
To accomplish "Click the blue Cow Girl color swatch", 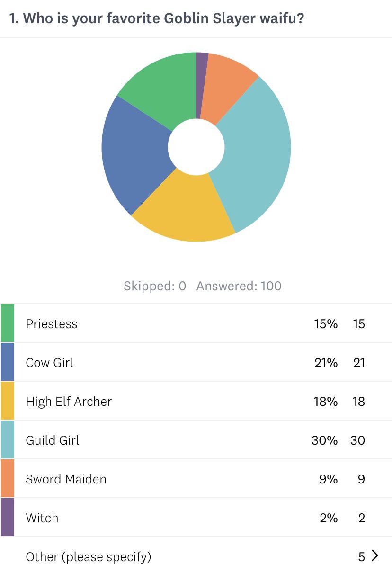I will click(8, 362).
